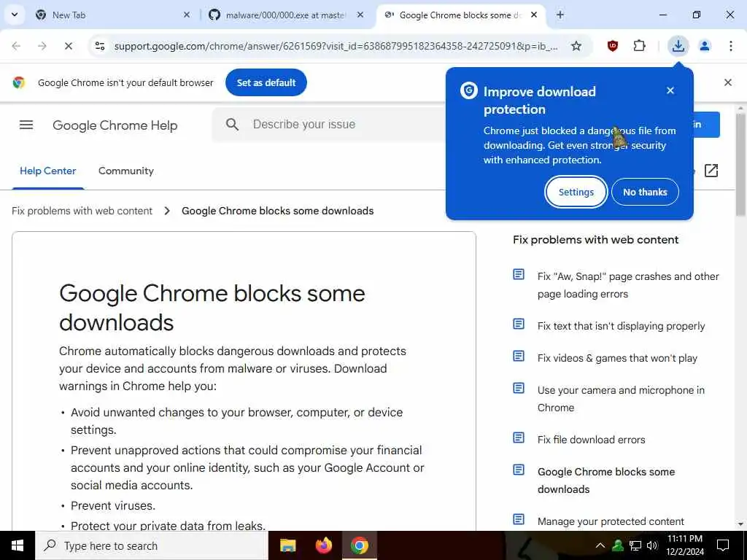Open the Downloads toolbar icon

pos(678,46)
